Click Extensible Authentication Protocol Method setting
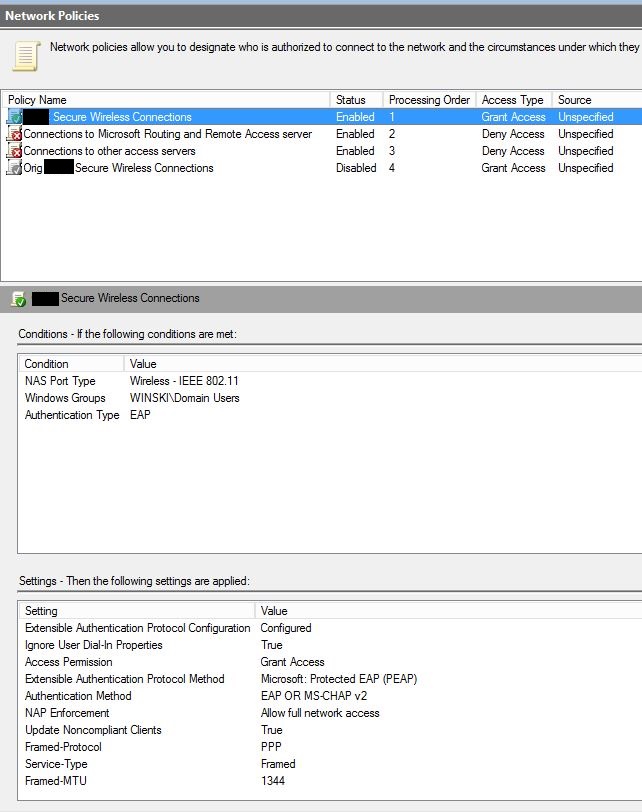Image resolution: width=642 pixels, height=812 pixels. (x=125, y=679)
